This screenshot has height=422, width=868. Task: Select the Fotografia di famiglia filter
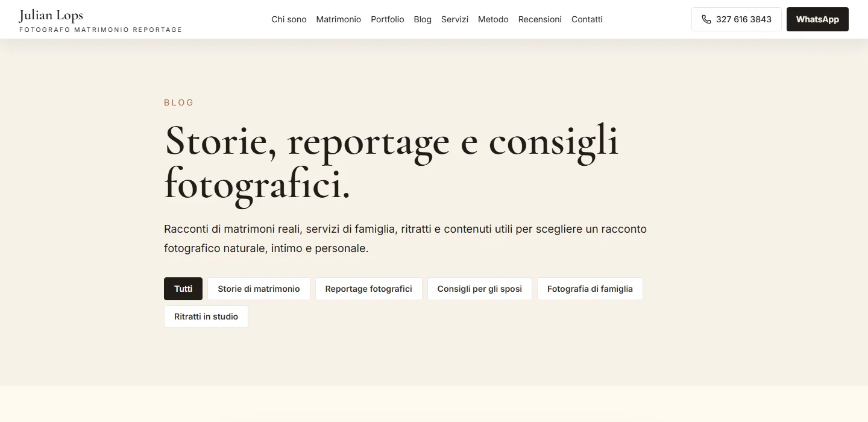(590, 289)
